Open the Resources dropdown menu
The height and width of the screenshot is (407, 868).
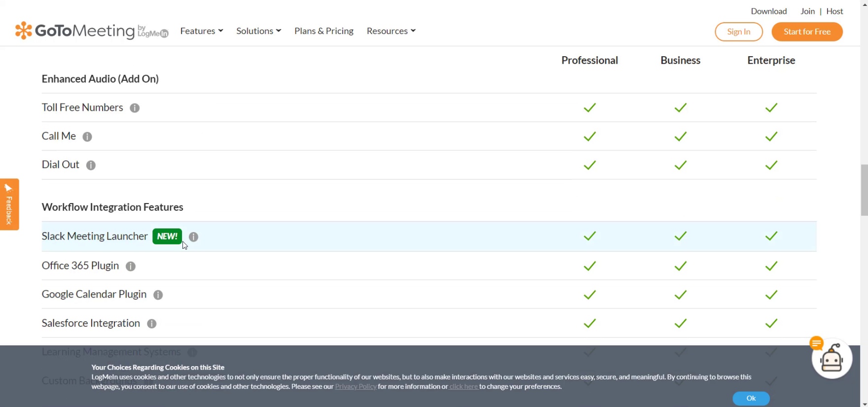[x=391, y=31]
